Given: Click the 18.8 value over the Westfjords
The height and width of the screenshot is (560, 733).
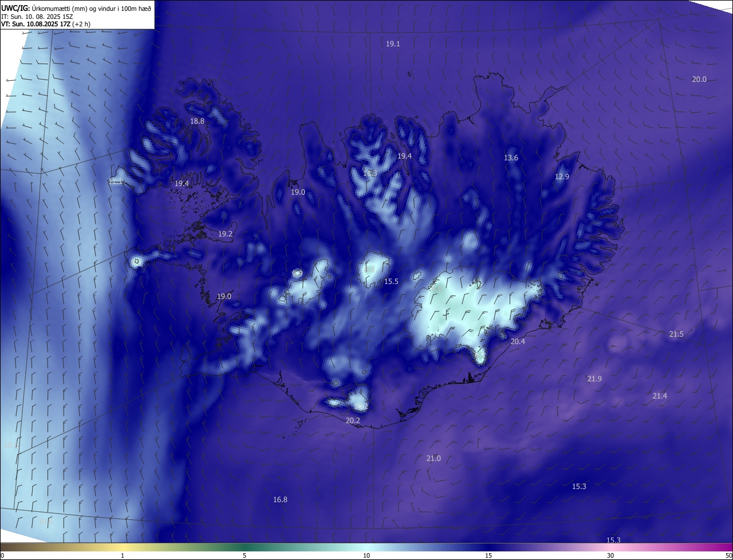Looking at the screenshot, I should (197, 121).
